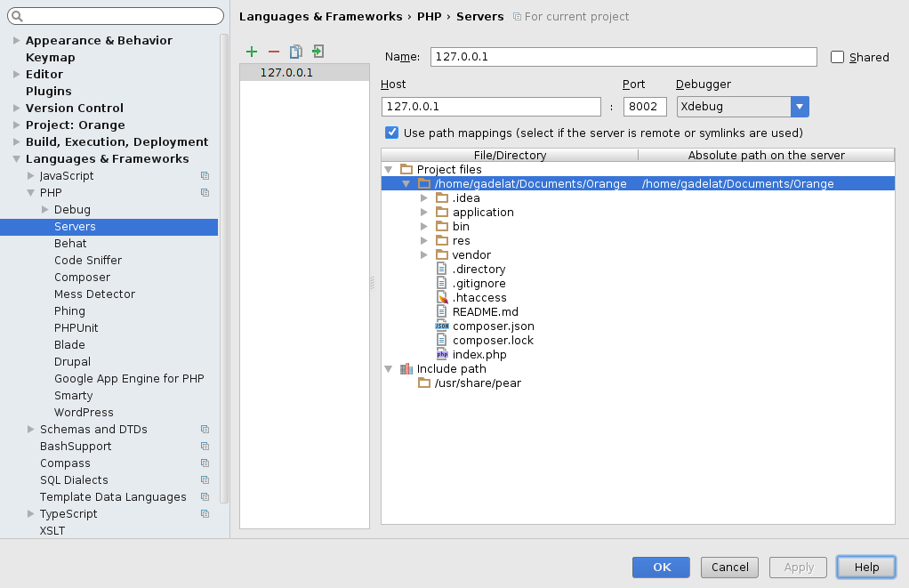Click the /usr/share/pear folder icon
Image resolution: width=909 pixels, height=588 pixels.
[x=424, y=383]
